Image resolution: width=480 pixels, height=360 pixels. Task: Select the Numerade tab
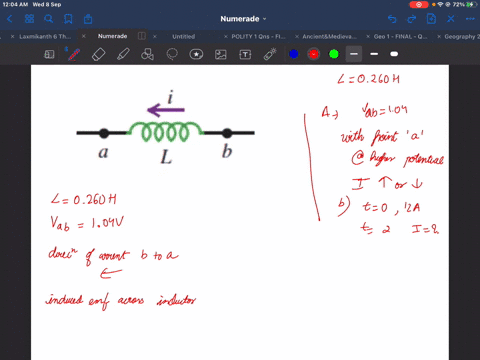112,36
